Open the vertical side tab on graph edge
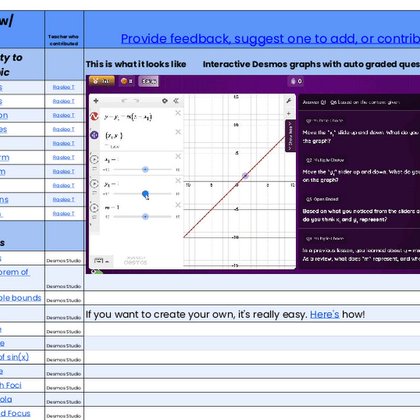The image size is (420, 420). tap(290, 136)
